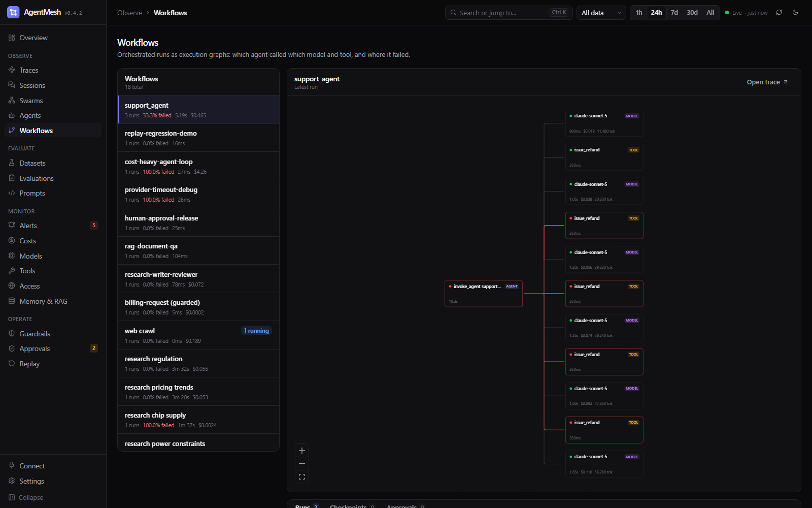Open Overview from the sidebar
812x508 pixels.
tap(53, 38)
